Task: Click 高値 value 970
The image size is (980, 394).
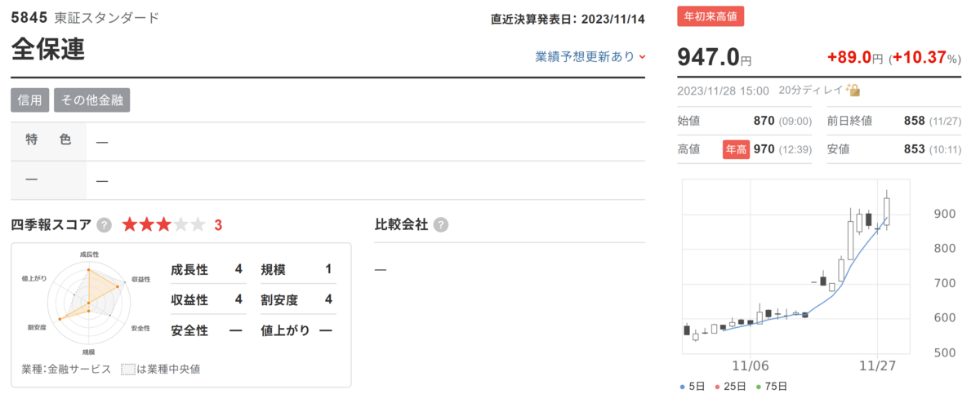Action: point(764,149)
